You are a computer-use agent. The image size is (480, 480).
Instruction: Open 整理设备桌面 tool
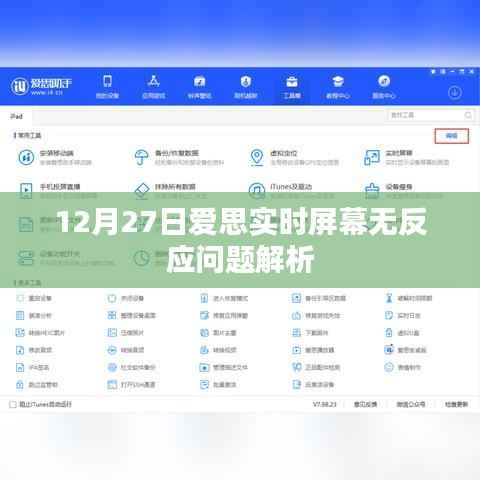point(132,315)
